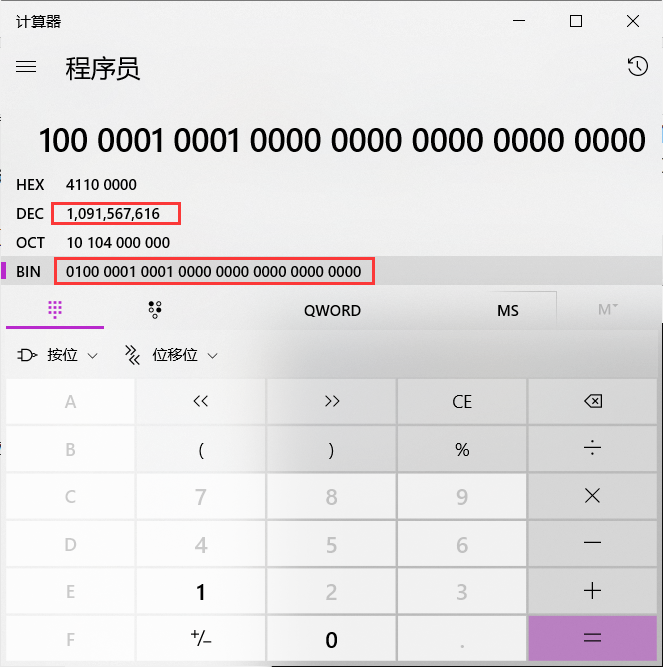Click the CE clear entry key
The width and height of the screenshot is (663, 667).
click(x=462, y=401)
